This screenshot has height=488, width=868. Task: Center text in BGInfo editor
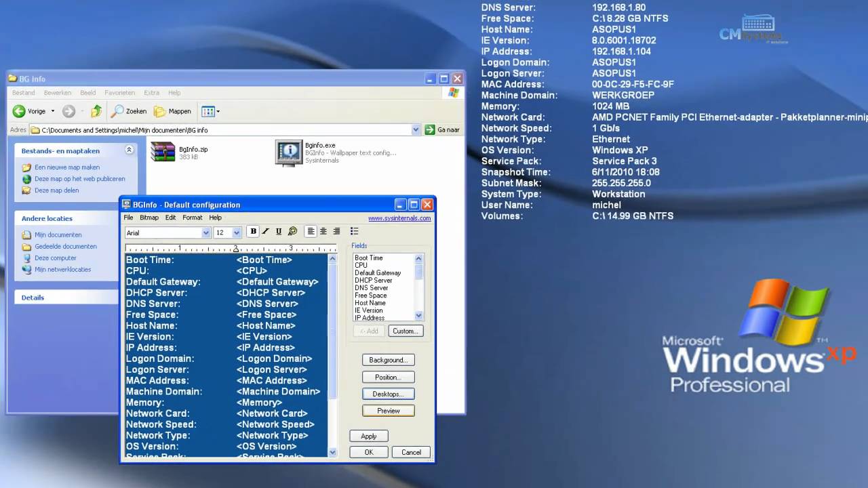(323, 232)
